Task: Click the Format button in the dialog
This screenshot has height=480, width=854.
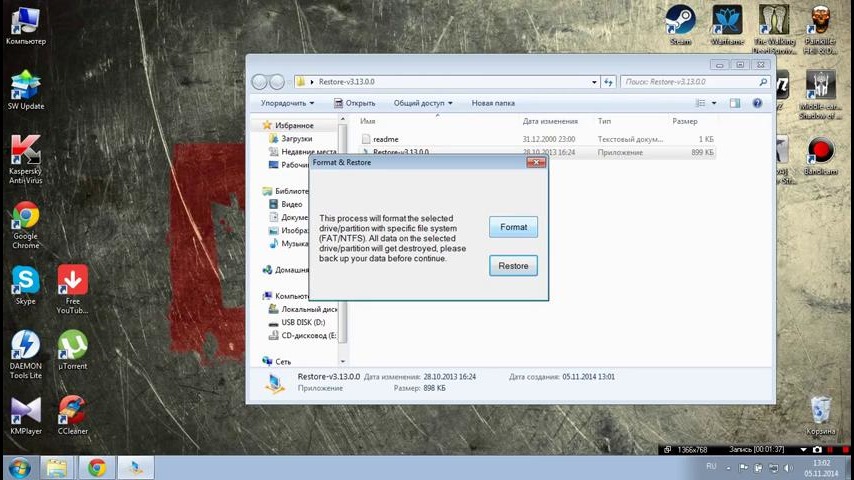Action: 513,227
